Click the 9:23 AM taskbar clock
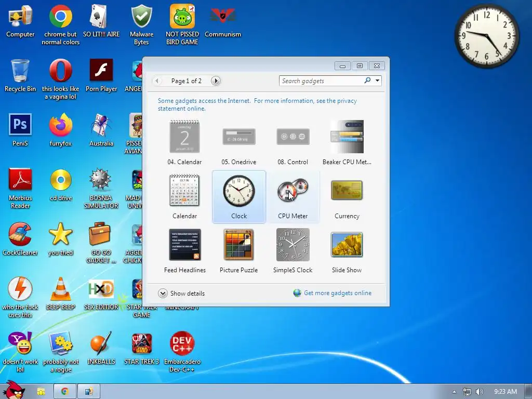 coord(506,392)
